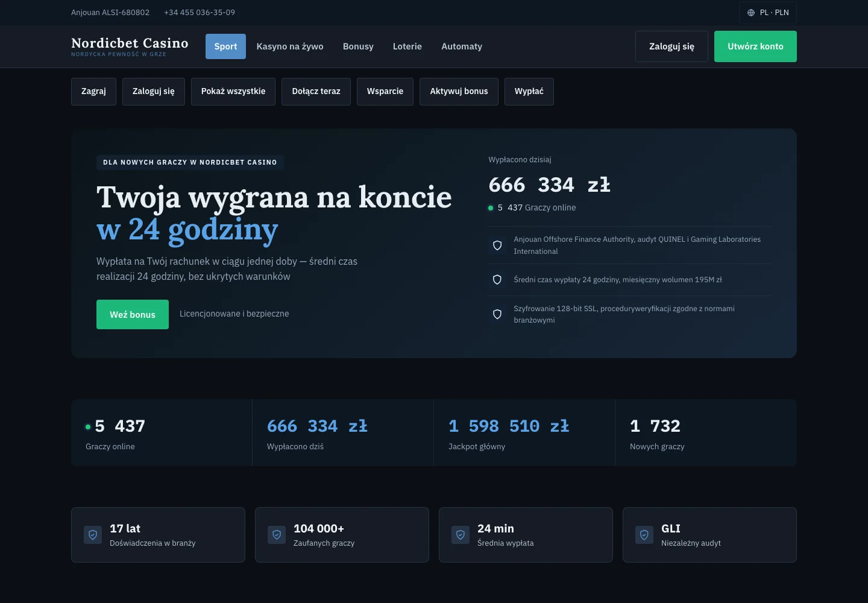Click the shield badge on 104 000+ card
The width and height of the screenshot is (868, 603).
pyautogui.click(x=277, y=535)
